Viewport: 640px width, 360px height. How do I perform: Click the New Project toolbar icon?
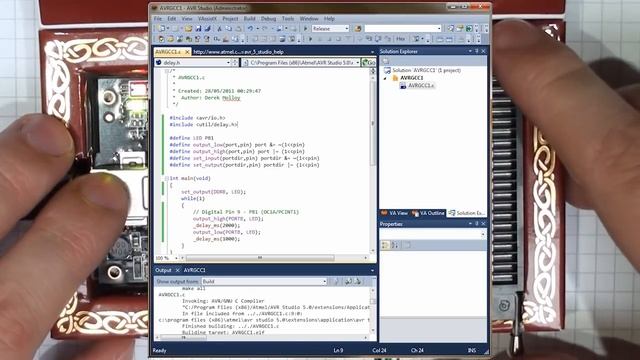pyautogui.click(x=162, y=29)
